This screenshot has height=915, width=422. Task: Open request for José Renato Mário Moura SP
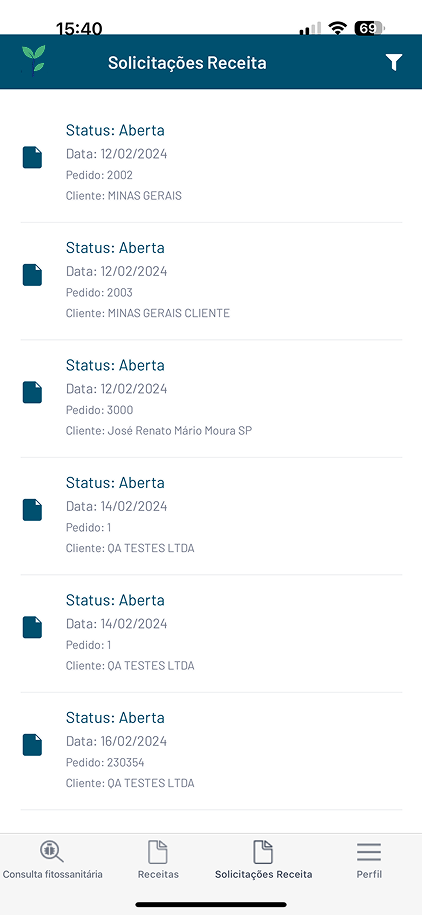coord(211,399)
